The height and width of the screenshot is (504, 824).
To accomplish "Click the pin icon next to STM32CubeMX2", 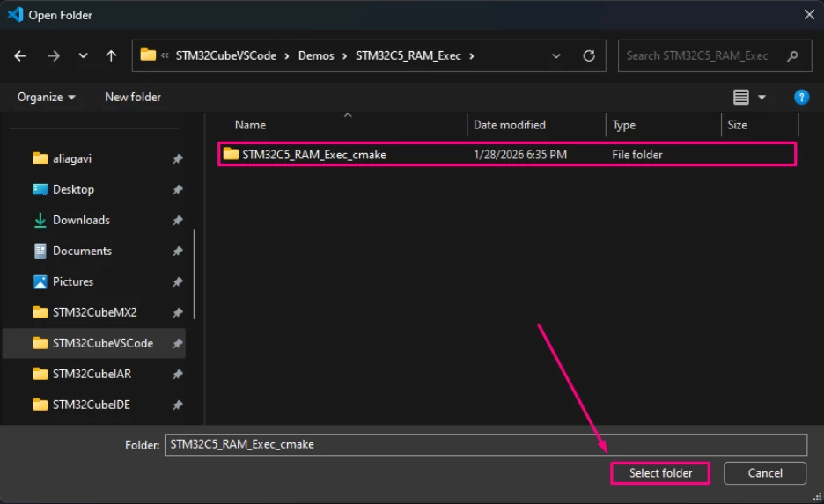I will tap(178, 313).
